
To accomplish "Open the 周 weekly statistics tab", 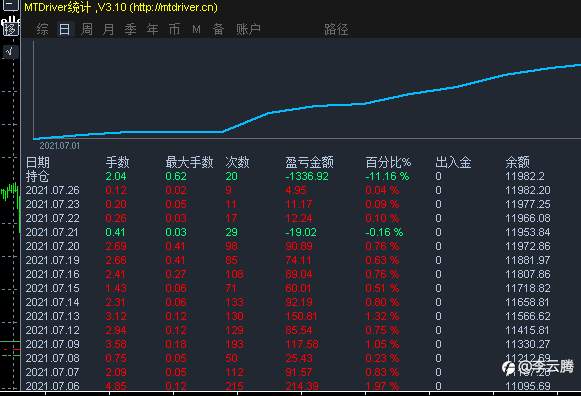I will 87,29.
